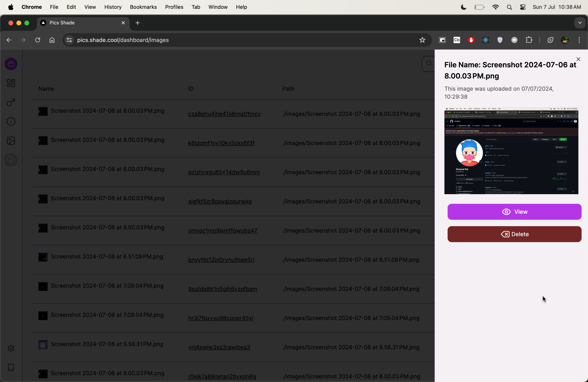Open the Chrome profile avatar

[x=565, y=40]
